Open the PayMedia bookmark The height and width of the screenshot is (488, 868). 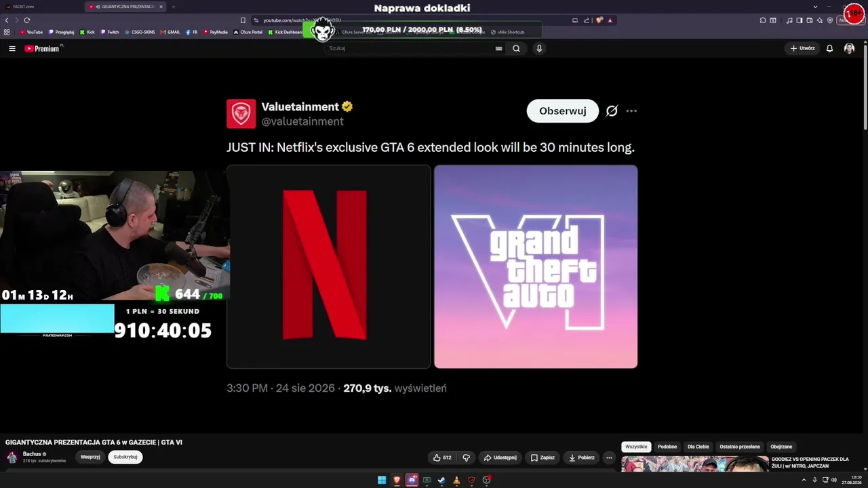tap(216, 32)
